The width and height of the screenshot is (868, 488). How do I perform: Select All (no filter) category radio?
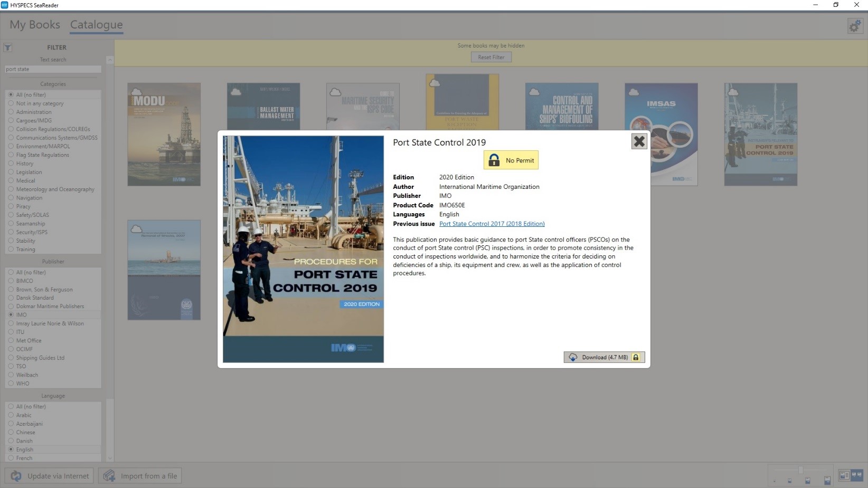pyautogui.click(x=11, y=95)
